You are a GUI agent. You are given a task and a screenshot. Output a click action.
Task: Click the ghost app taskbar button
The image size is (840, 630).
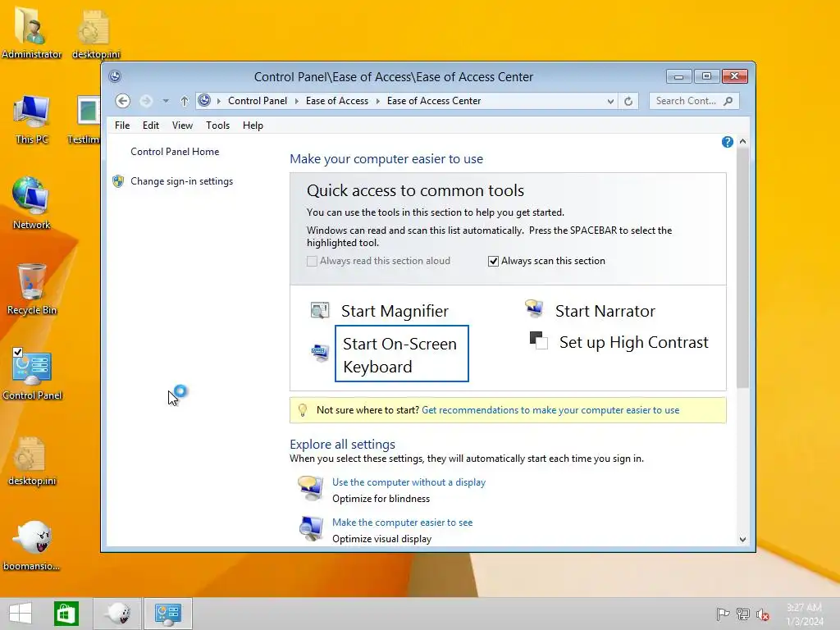coord(118,614)
